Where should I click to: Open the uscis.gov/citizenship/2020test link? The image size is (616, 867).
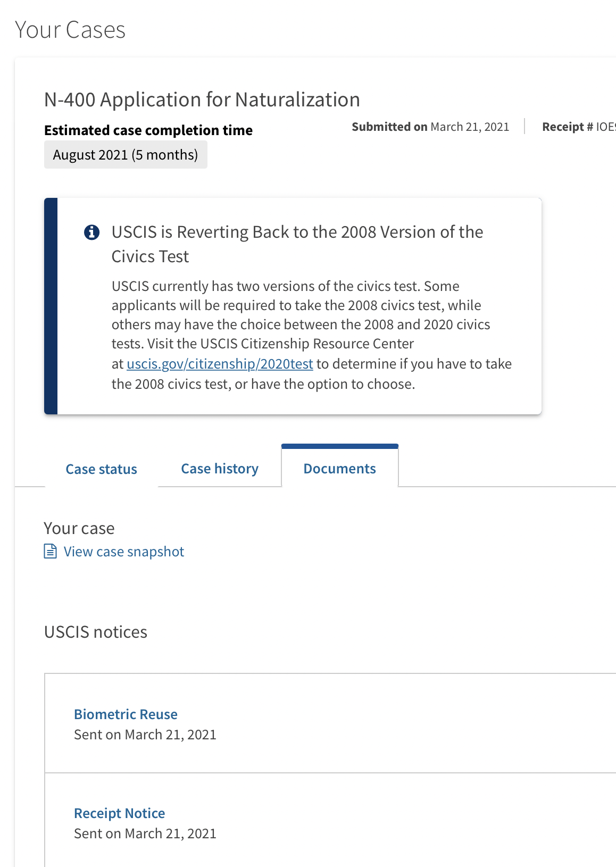(x=220, y=364)
